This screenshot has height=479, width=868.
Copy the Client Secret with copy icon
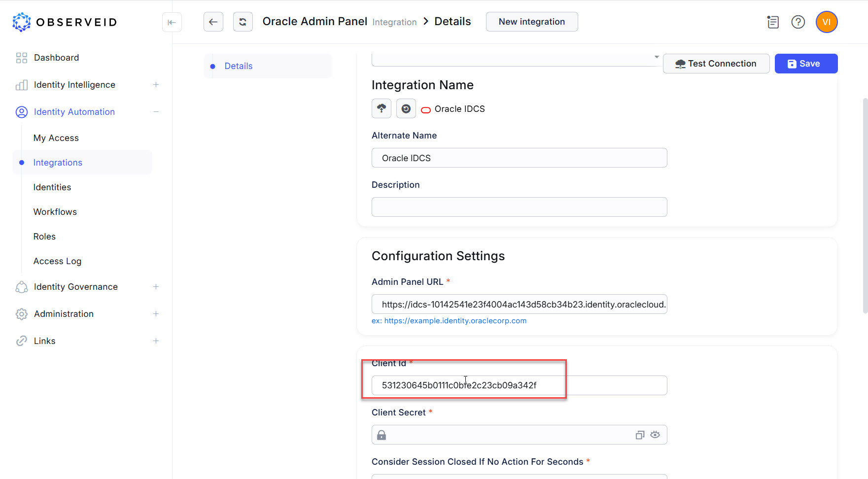[x=640, y=435]
